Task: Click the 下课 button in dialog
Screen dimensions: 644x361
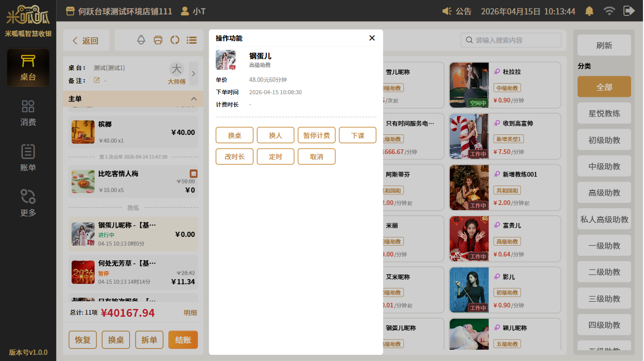Action: [358, 135]
